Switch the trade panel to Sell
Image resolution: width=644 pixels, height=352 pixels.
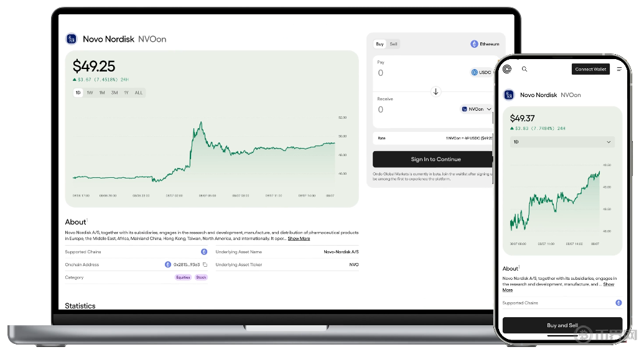[x=393, y=44]
